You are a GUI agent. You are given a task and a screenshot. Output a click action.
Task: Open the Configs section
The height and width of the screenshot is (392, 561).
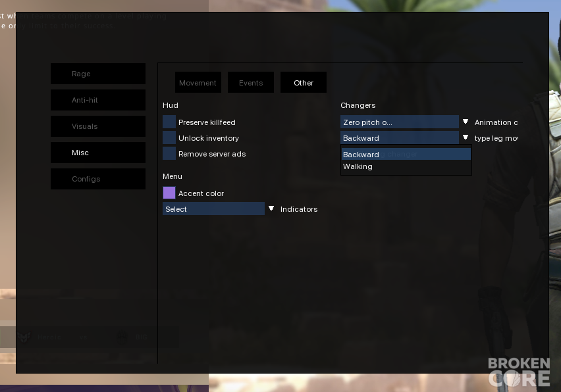click(x=98, y=179)
